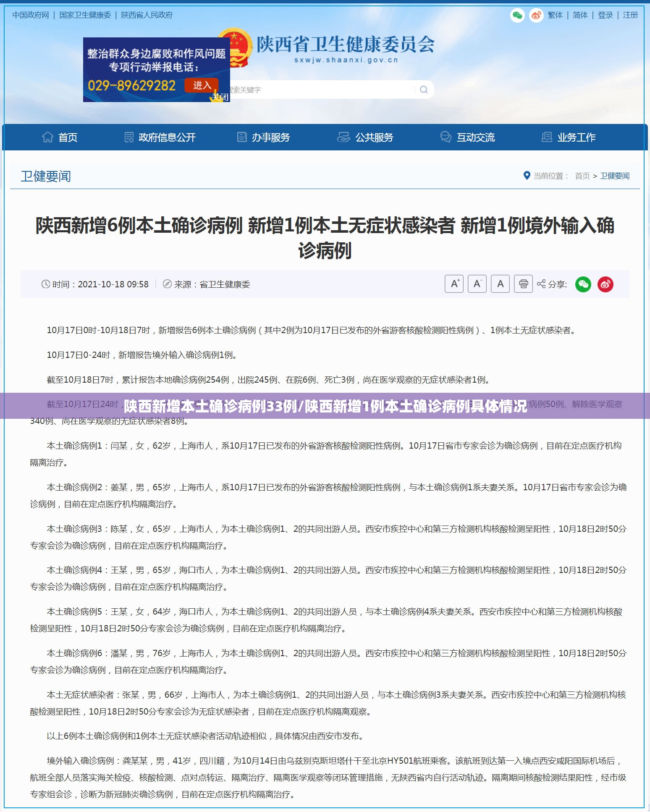Click source text 省卫生健康委

(x=225, y=284)
